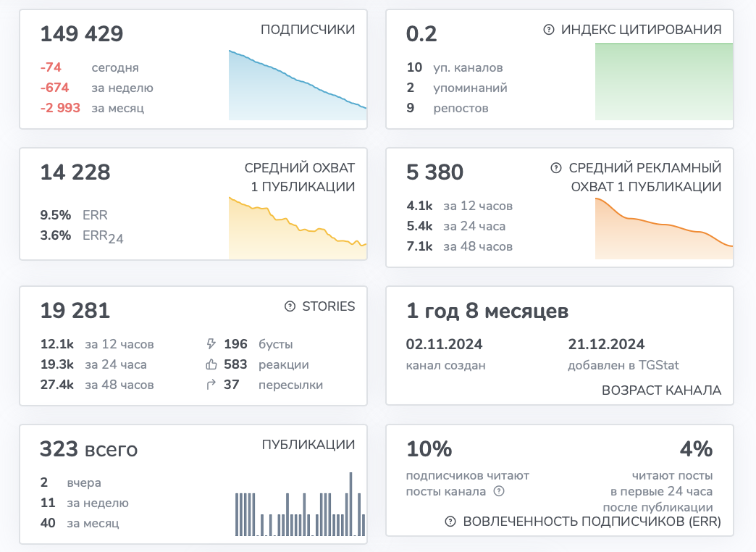Click СРЕДНИЙ ОХВАТ 1 ПУБЛИКАЦИИ title
Screen dimensions: 756x552
click(299, 177)
